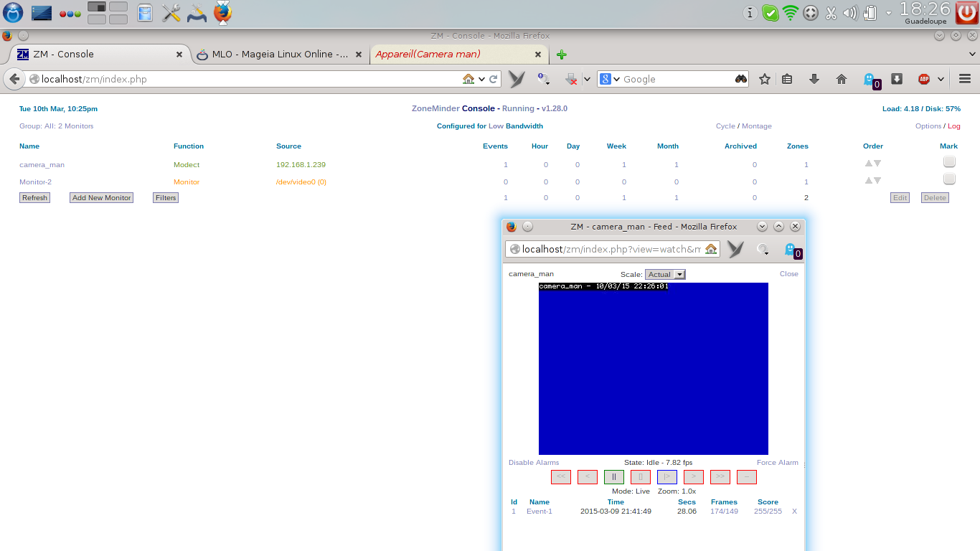This screenshot has height=551, width=980.
Task: Expand the Adblock Plus dropdown arrow
Action: pyautogui.click(x=941, y=79)
